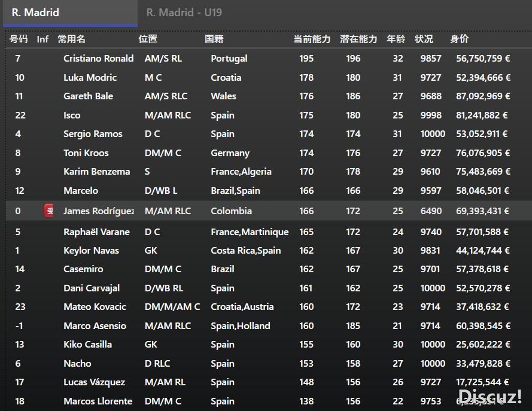532x411 pixels.
Task: Select player Sergio Ramos
Action: pos(93,134)
